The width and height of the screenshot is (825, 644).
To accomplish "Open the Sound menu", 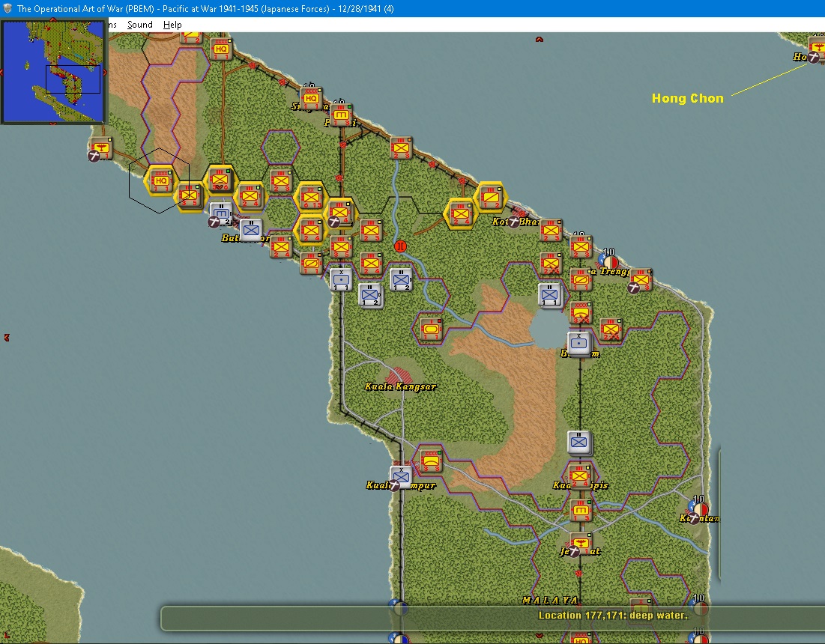I will (140, 25).
